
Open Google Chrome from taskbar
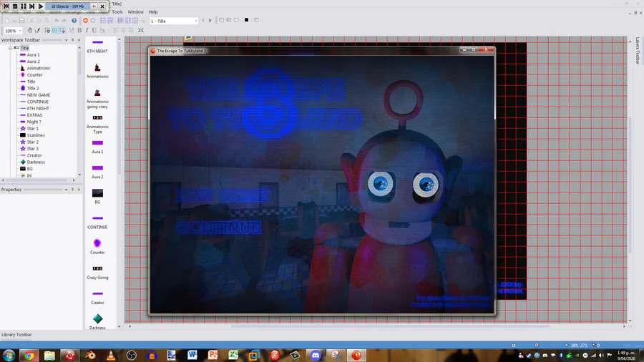pyautogui.click(x=29, y=355)
